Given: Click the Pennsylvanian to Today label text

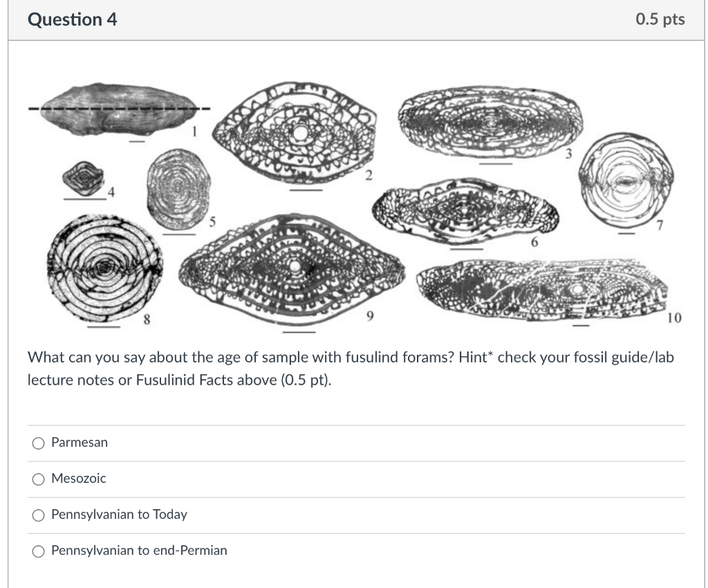Looking at the screenshot, I should pyautogui.click(x=119, y=515).
